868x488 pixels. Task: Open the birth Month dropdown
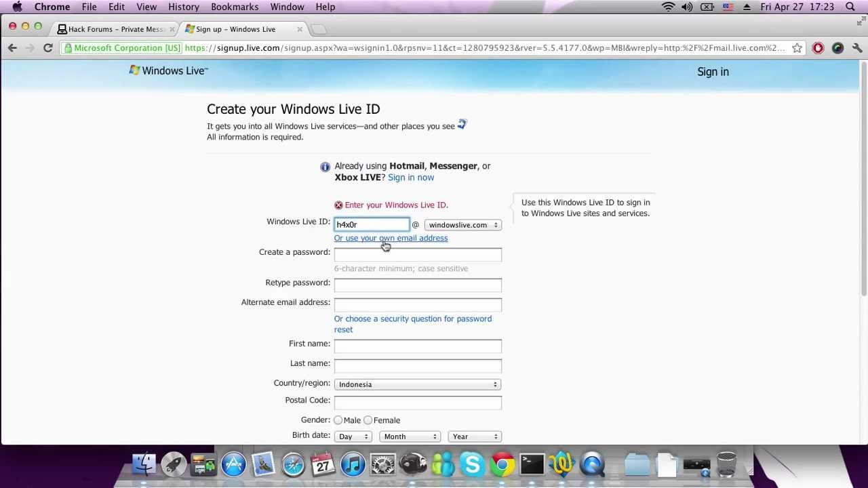click(410, 436)
